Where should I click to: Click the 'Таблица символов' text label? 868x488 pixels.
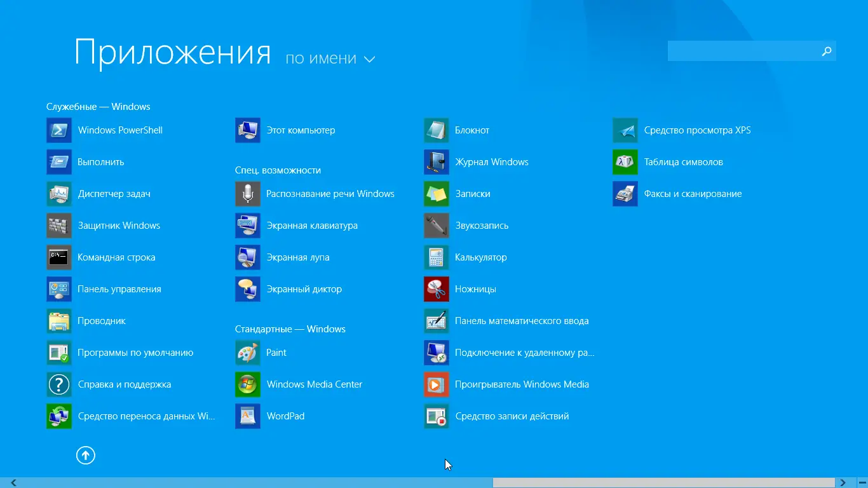684,162
